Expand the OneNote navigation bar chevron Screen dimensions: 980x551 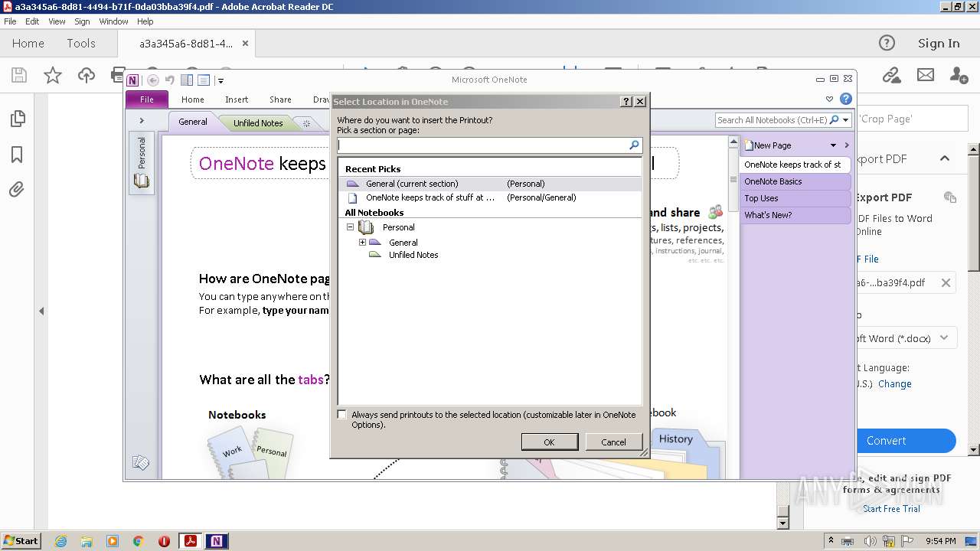point(142,121)
